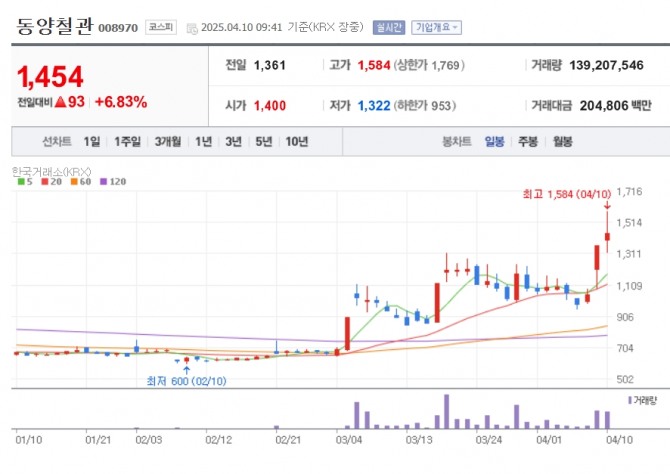Click the latest red candlestick on 04/10
The image size is (670, 474).
click(x=607, y=237)
